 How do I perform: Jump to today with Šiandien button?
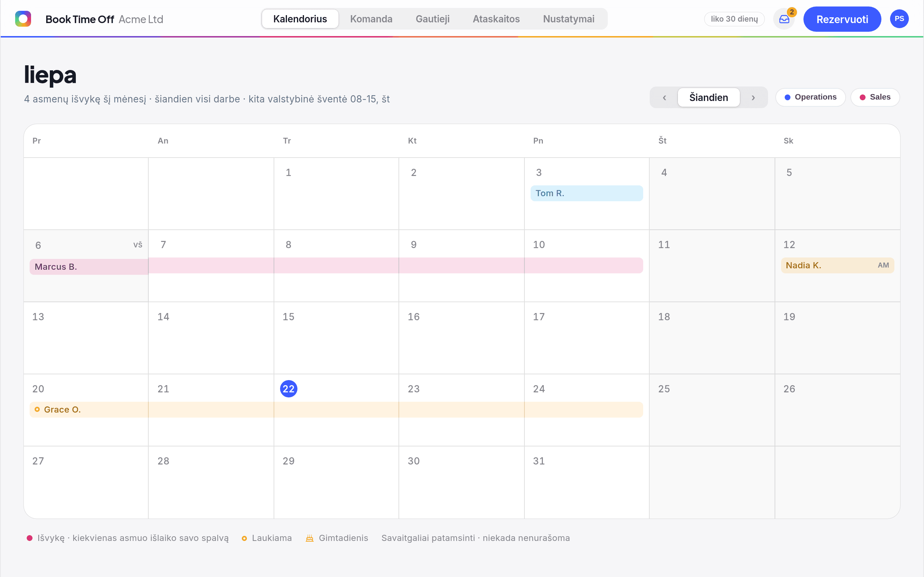tap(709, 98)
